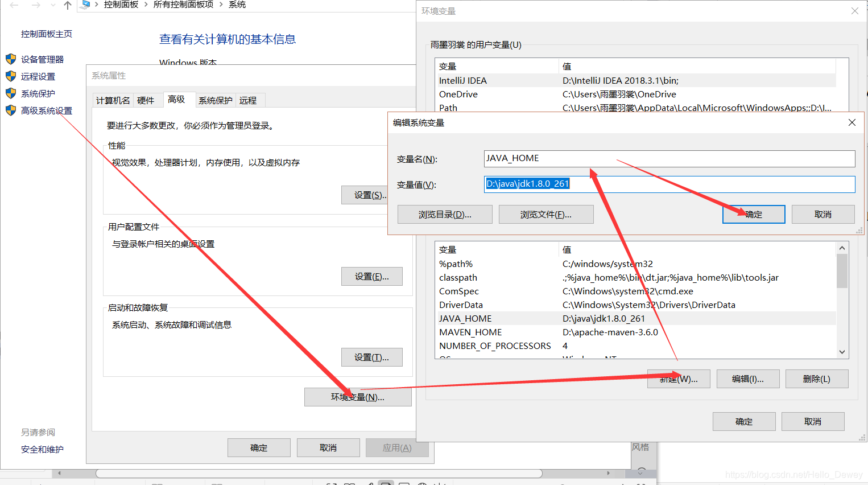Select classpath system variable row
The height and width of the screenshot is (485, 868).
635,277
